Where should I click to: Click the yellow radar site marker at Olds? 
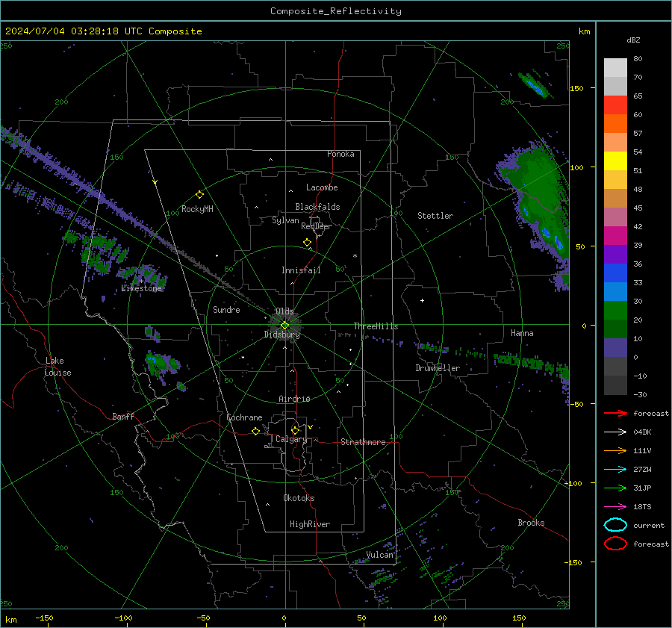pos(284,326)
